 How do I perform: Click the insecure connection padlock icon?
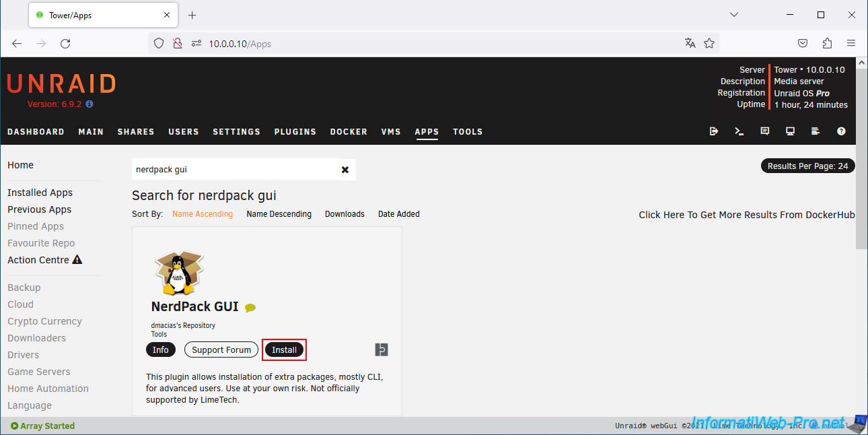tap(178, 43)
